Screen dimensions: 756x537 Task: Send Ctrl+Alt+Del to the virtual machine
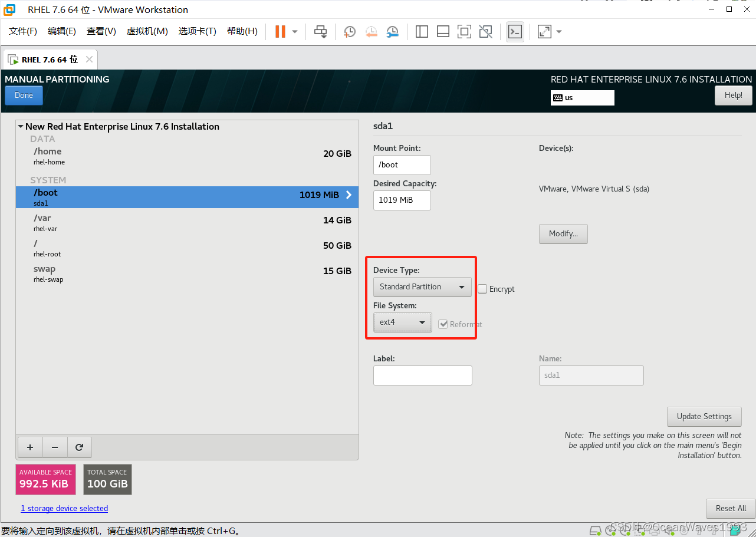point(320,31)
